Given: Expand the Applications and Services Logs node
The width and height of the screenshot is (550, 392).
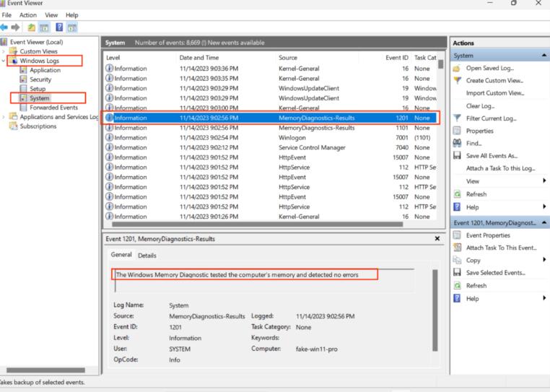Looking at the screenshot, I should pyautogui.click(x=4, y=117).
